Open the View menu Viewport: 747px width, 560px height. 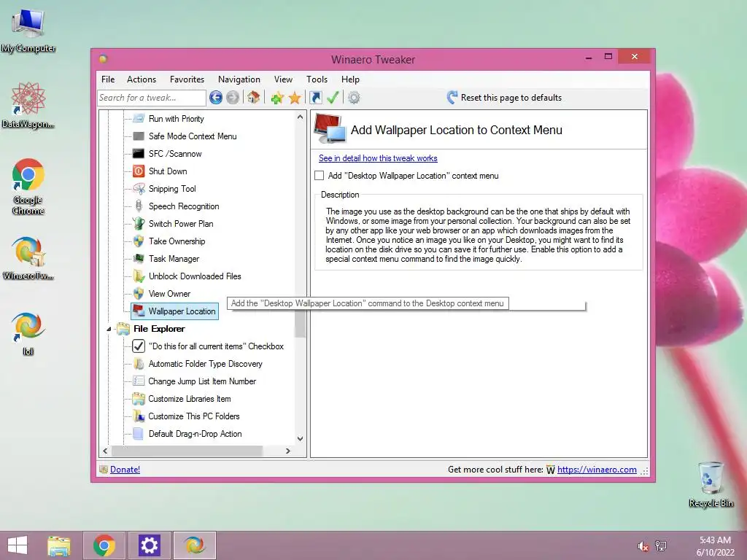[x=283, y=79]
